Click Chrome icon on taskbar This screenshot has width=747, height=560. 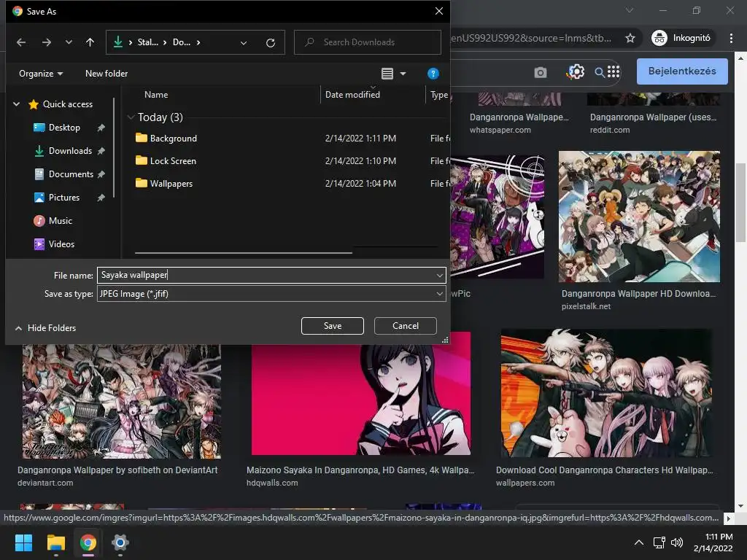[88, 542]
